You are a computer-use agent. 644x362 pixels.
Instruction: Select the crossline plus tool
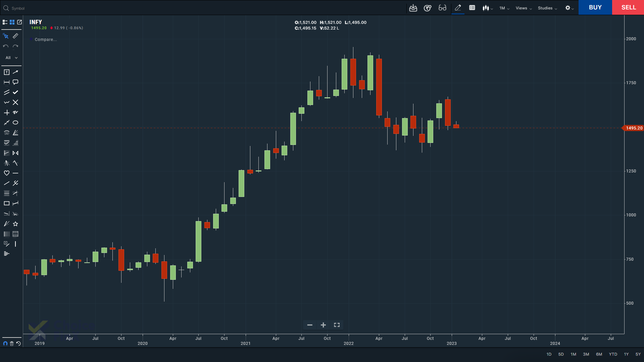click(6, 113)
